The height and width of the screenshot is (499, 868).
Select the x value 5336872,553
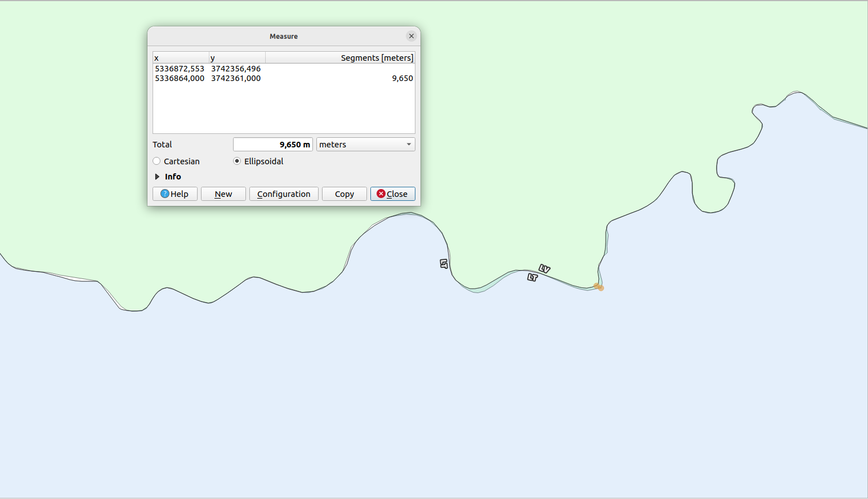tap(180, 69)
